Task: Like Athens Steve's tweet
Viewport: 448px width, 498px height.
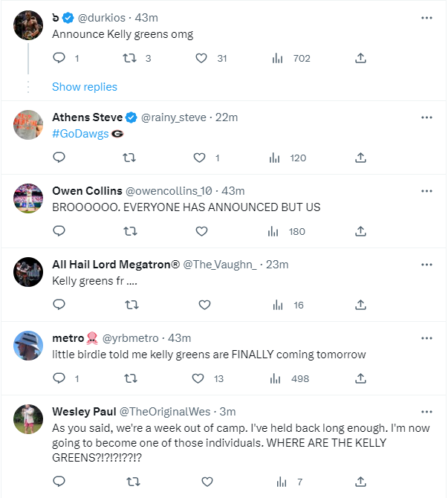Action: 199,158
